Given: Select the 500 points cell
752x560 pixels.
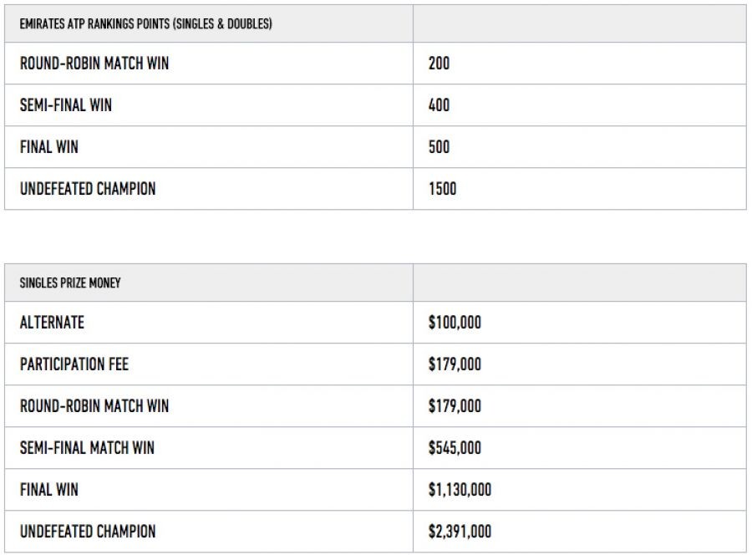Looking at the screenshot, I should (x=439, y=147).
